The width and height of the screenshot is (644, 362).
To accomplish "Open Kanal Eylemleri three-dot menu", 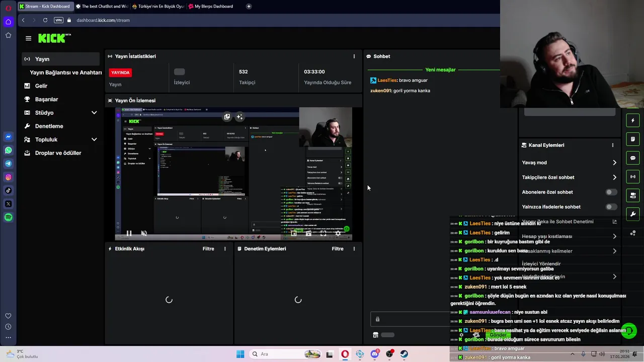I will coord(612,145).
